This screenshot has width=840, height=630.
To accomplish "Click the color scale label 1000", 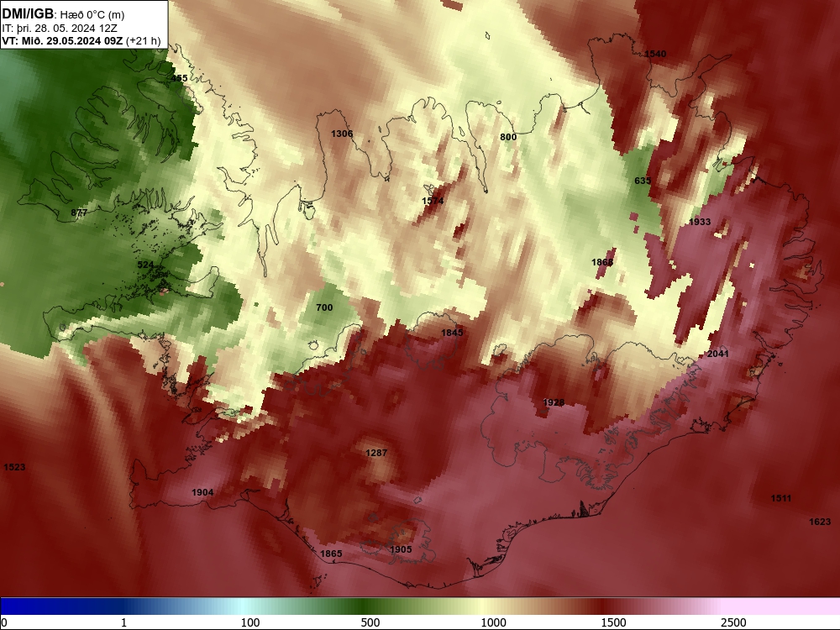I will pyautogui.click(x=493, y=622).
